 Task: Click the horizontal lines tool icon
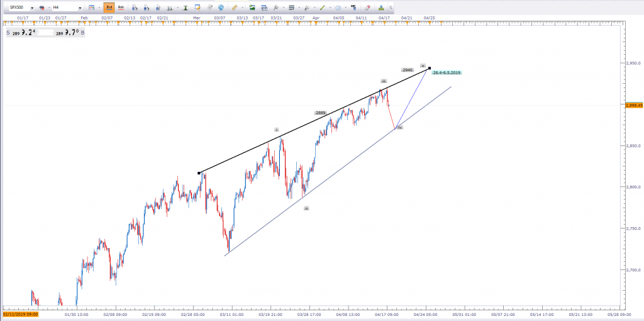pos(290,8)
